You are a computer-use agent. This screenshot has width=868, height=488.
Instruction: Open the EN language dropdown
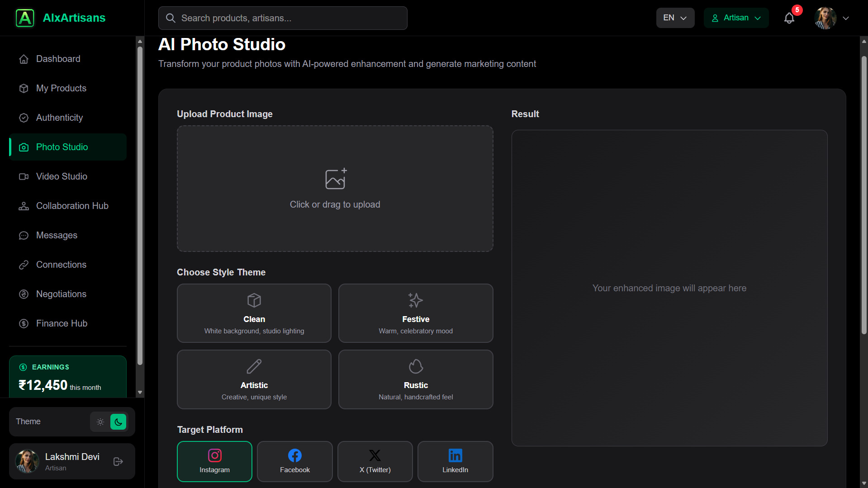point(675,18)
